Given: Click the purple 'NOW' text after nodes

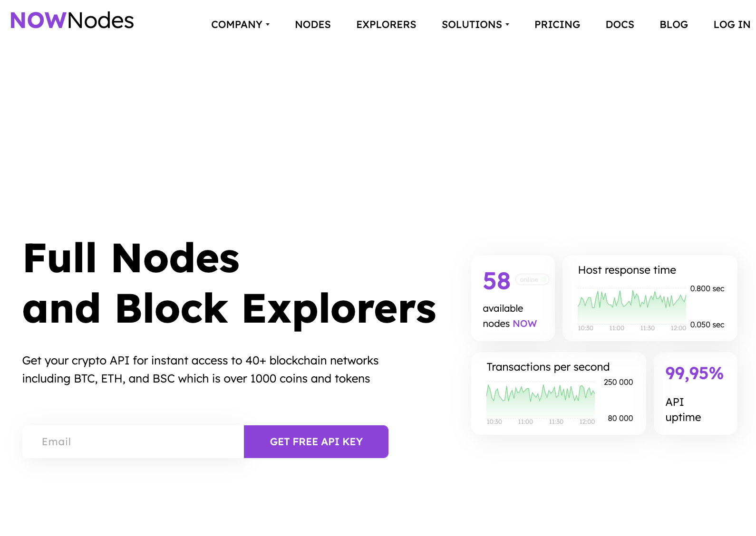Looking at the screenshot, I should point(524,324).
